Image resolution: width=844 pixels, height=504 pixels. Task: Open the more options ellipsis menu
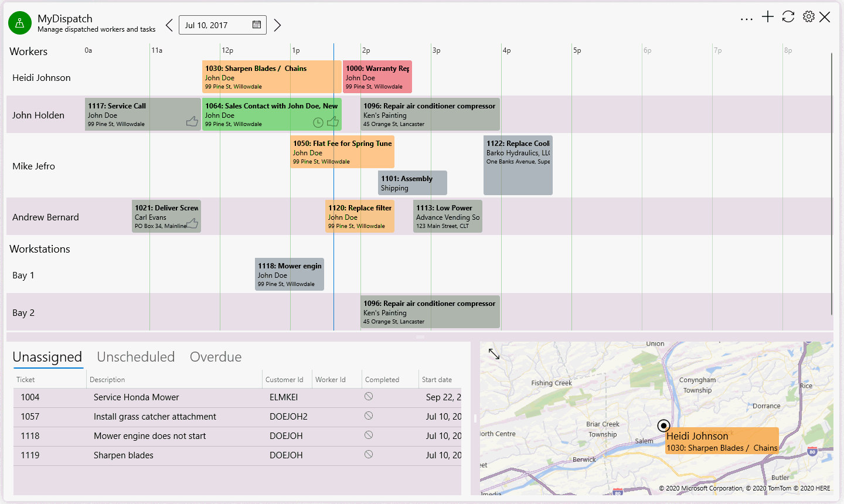click(x=746, y=19)
